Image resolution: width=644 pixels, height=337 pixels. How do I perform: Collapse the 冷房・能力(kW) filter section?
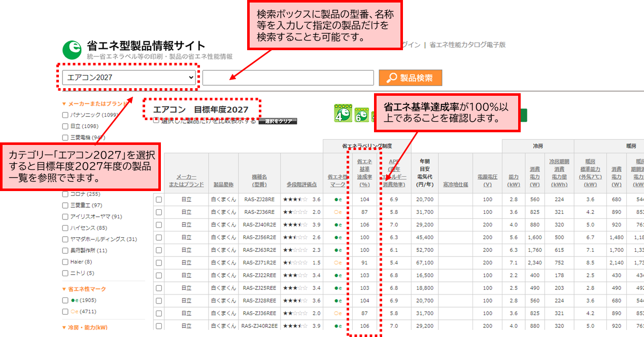click(84, 327)
